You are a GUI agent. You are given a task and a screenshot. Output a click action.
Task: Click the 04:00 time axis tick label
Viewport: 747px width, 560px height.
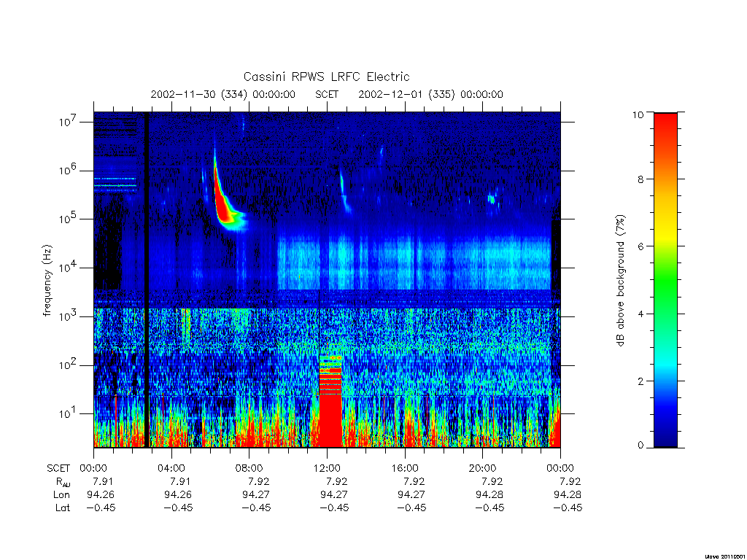(x=171, y=468)
